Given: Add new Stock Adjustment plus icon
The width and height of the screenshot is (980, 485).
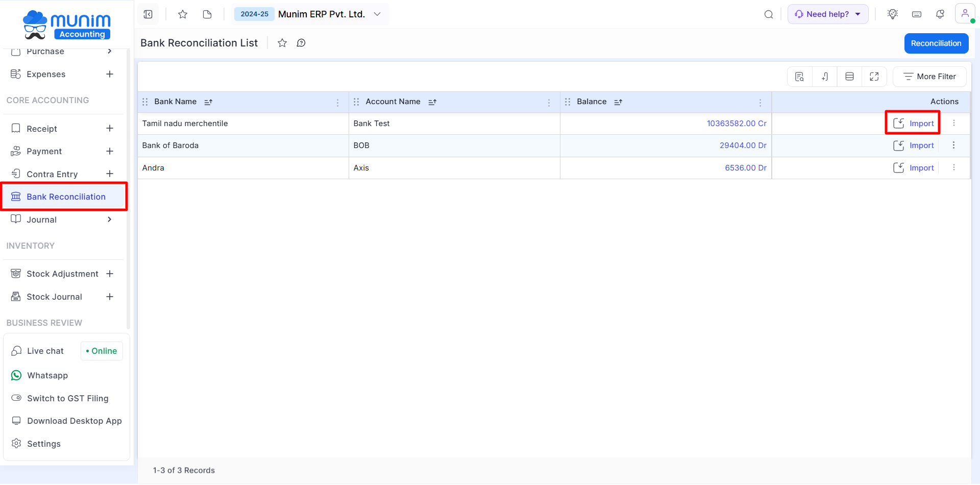Looking at the screenshot, I should tap(110, 274).
